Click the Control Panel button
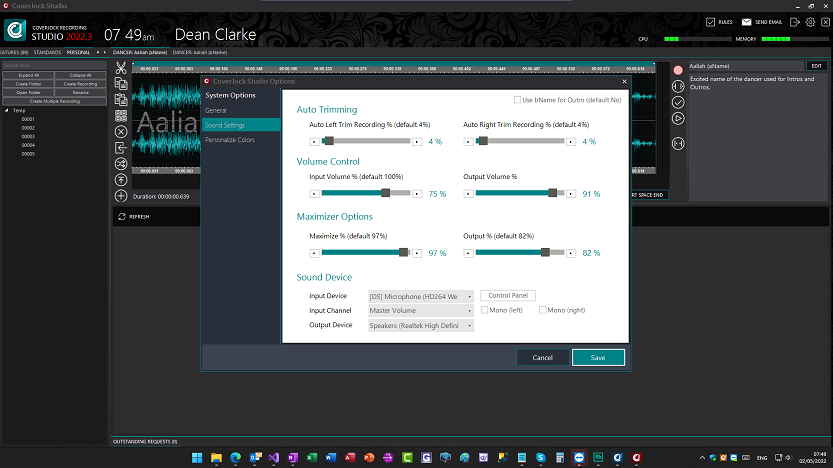 (x=509, y=295)
